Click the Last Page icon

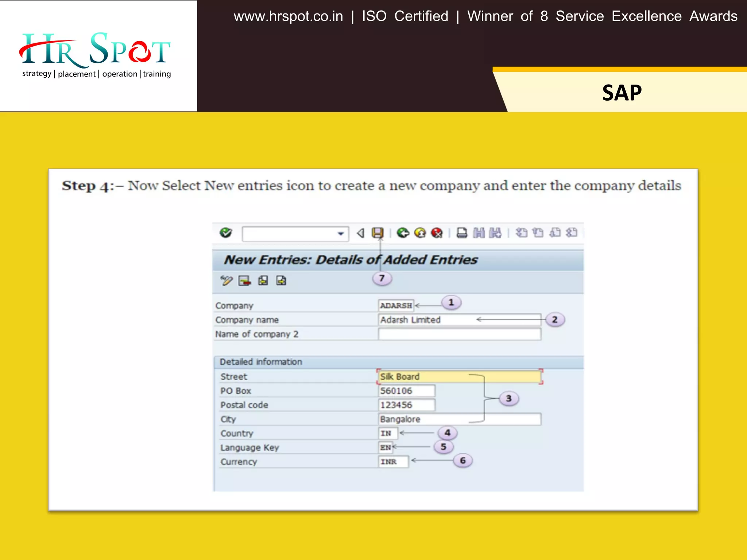coord(572,233)
